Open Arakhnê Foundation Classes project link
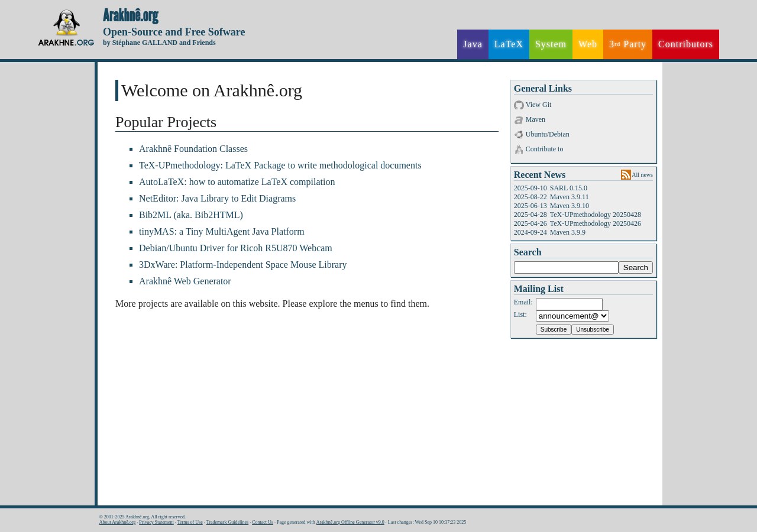The height and width of the screenshot is (532, 757). (x=193, y=149)
